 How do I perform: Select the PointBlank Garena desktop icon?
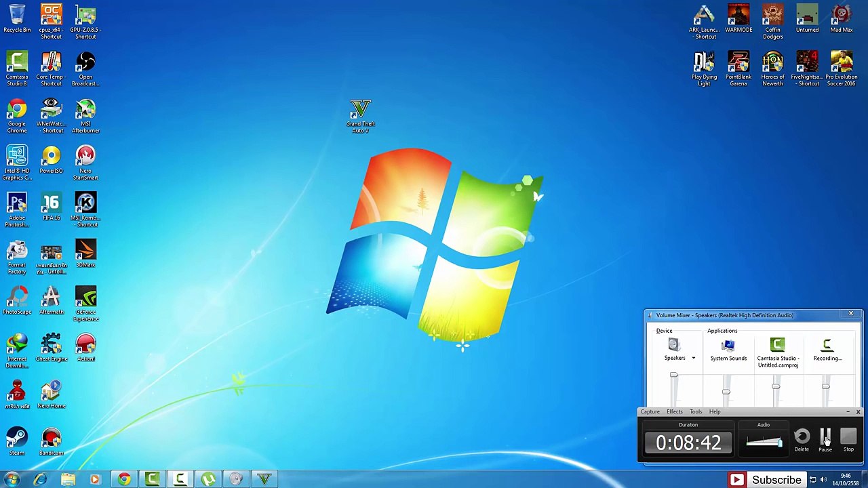tap(738, 69)
